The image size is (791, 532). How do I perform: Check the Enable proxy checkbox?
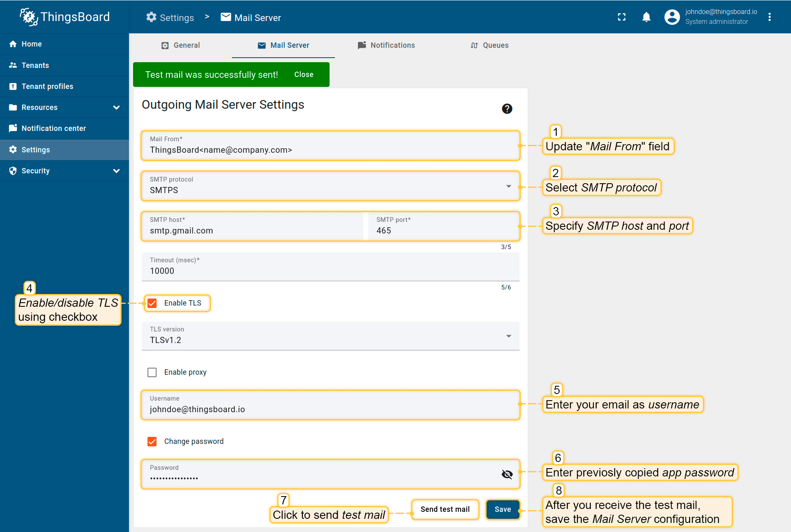click(x=152, y=373)
